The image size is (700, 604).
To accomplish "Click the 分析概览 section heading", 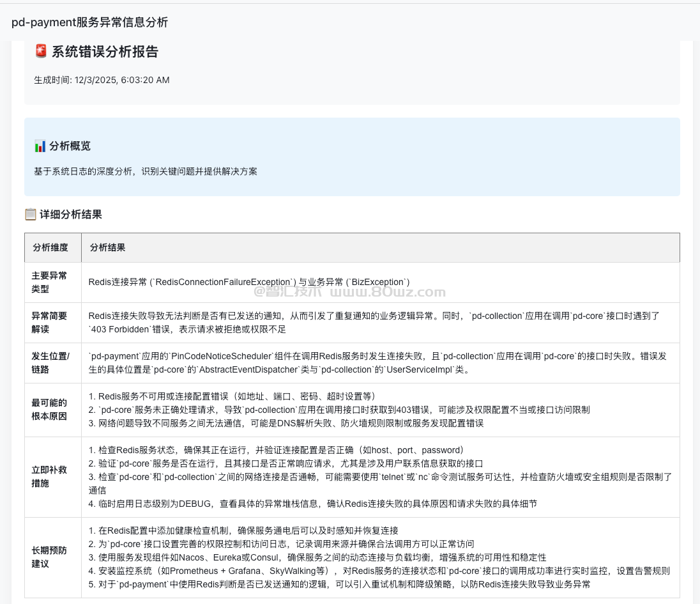I will (x=70, y=146).
